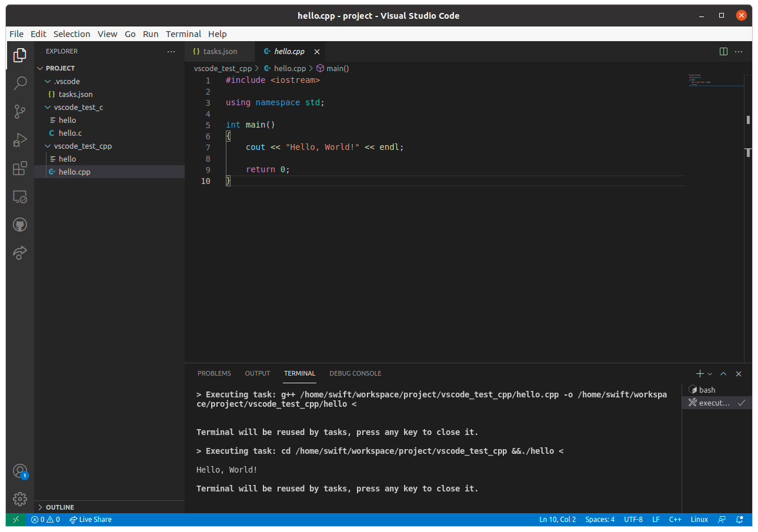The width and height of the screenshot is (758, 532).
Task: Open tasks.json in the explorer tree
Action: (109, 94)
